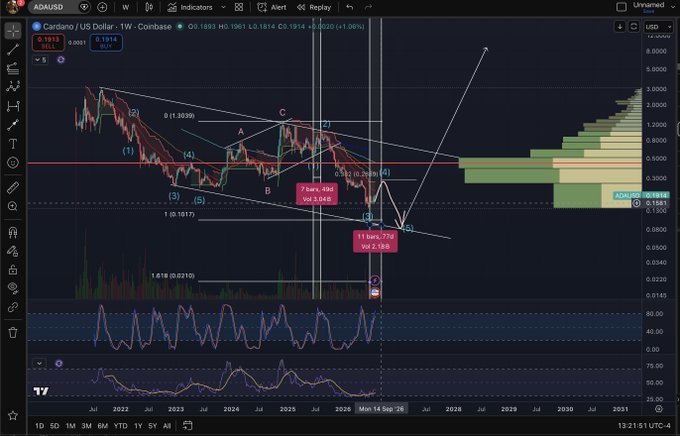Screen dimensions: 680x436
Task: Toggle stay in drawing mode
Action: (x=13, y=251)
